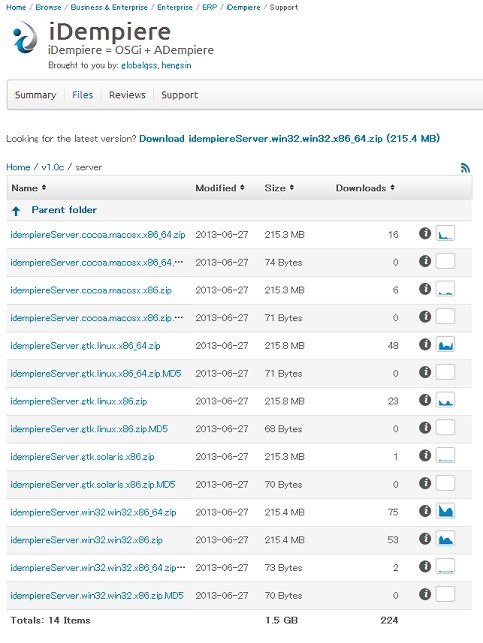
Task: View stats chart for idempiereServer.win32.win32.x86.zip
Action: [445, 538]
